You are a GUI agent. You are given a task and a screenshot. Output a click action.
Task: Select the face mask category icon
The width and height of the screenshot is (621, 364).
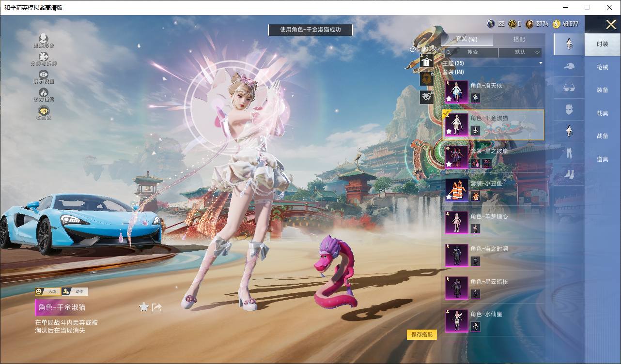[x=569, y=110]
